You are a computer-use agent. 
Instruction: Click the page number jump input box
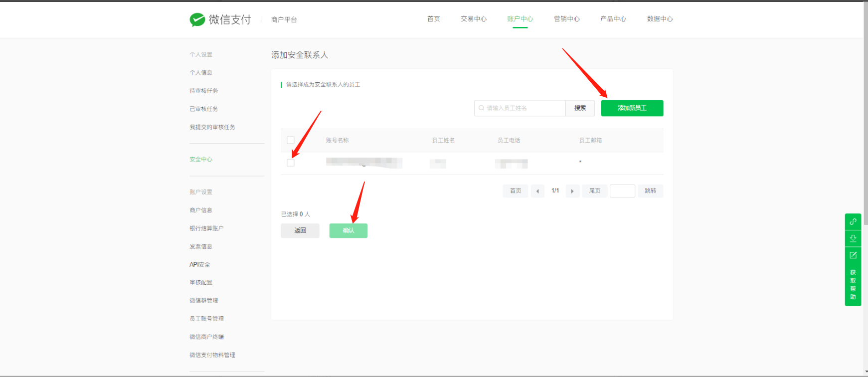pyautogui.click(x=622, y=191)
